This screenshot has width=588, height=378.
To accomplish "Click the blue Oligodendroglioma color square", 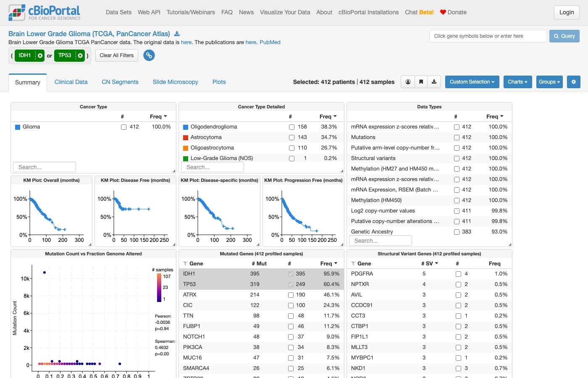I will coord(186,127).
